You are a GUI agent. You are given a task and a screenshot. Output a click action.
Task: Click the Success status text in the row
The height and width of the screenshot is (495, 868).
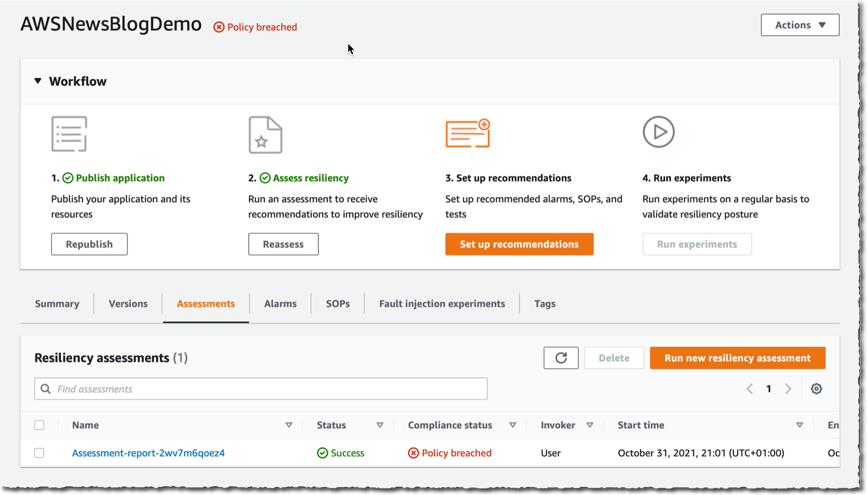pyautogui.click(x=348, y=453)
